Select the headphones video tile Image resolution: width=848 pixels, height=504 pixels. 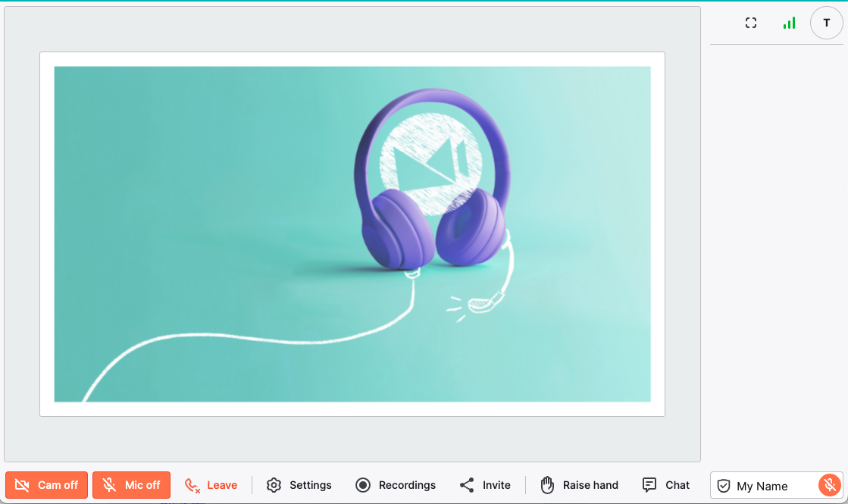352,234
